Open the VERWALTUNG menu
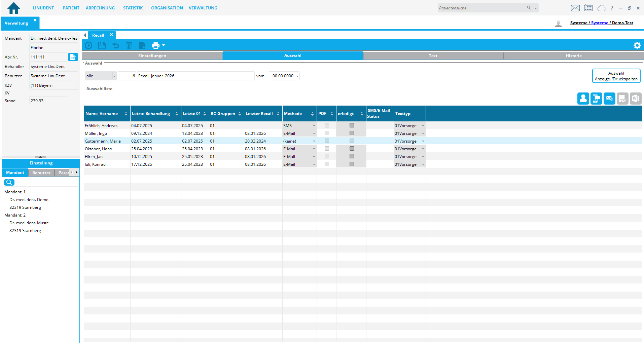This screenshot has height=344, width=644. coord(203,8)
